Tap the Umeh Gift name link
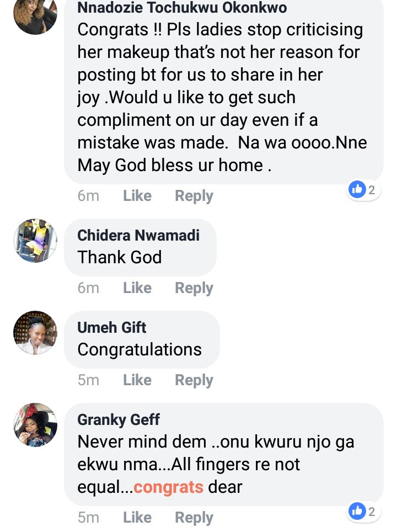The width and height of the screenshot is (397, 532). tap(112, 327)
